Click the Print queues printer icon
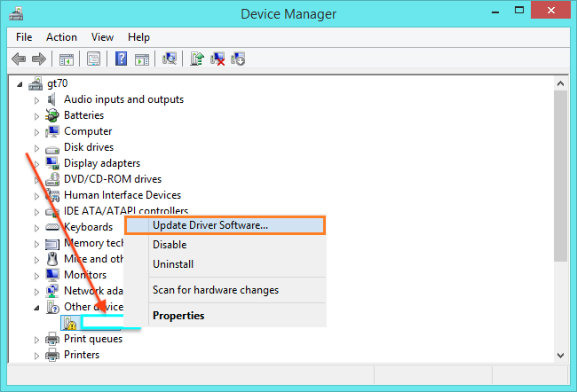The height and width of the screenshot is (392, 577). coord(52,339)
